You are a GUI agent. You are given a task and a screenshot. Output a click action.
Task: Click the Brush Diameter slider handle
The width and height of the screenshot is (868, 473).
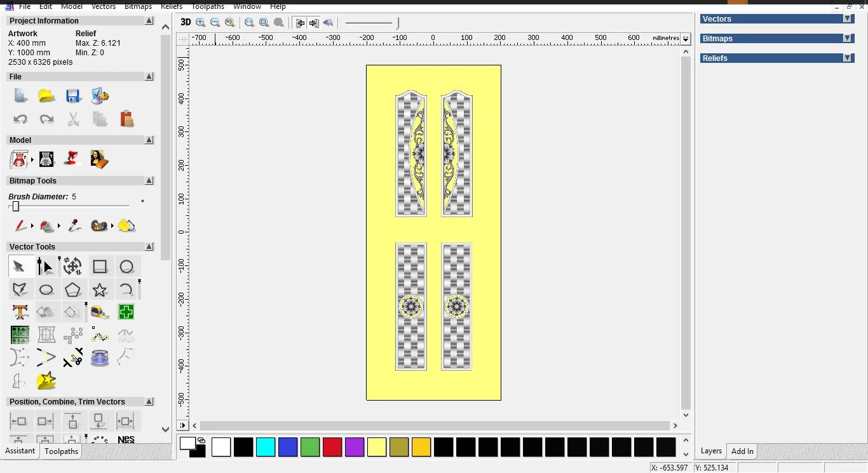coord(16,206)
